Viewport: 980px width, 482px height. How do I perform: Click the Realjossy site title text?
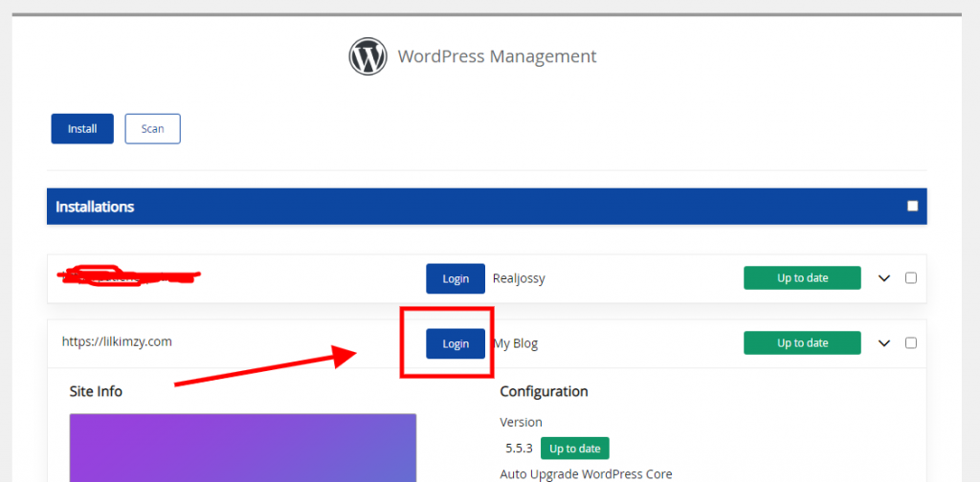pos(519,278)
